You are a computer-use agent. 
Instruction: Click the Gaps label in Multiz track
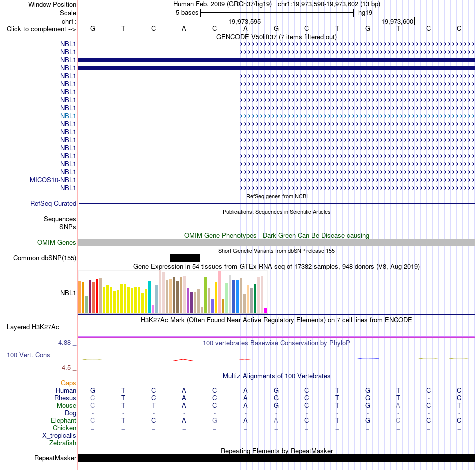click(x=68, y=383)
